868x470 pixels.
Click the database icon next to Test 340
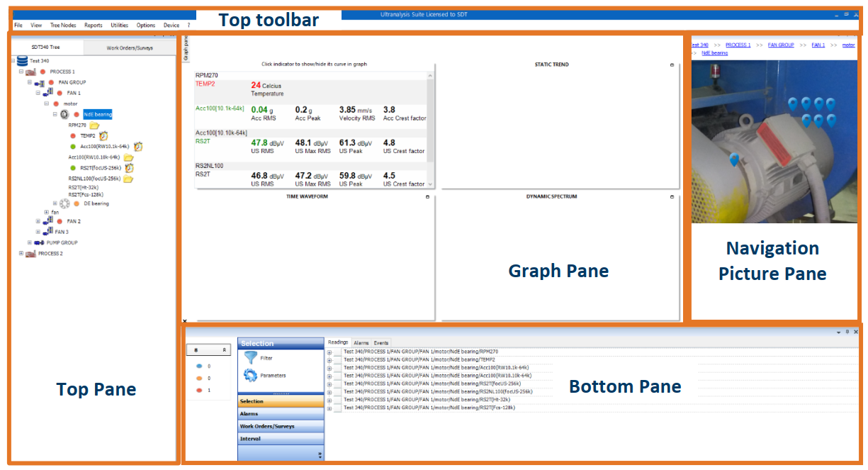(21, 62)
